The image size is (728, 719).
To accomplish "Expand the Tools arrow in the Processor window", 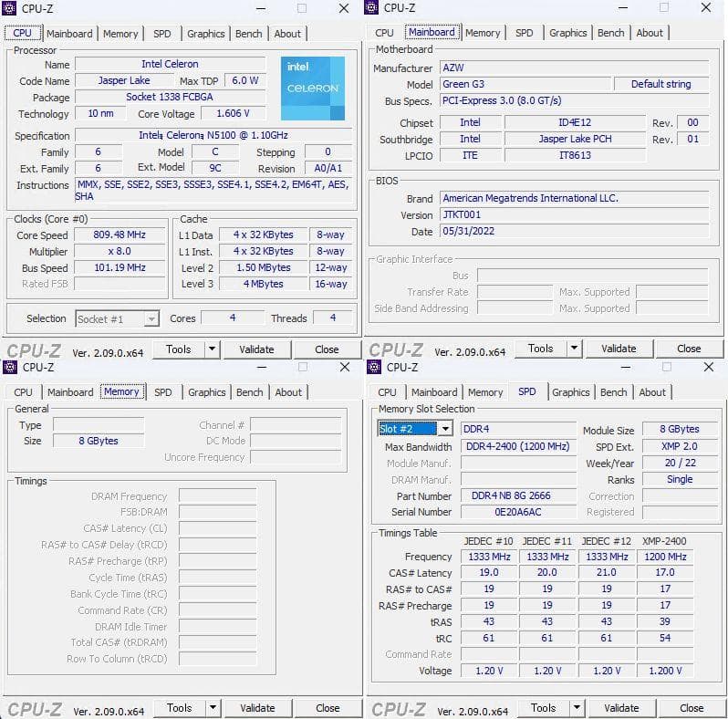I will tap(212, 349).
